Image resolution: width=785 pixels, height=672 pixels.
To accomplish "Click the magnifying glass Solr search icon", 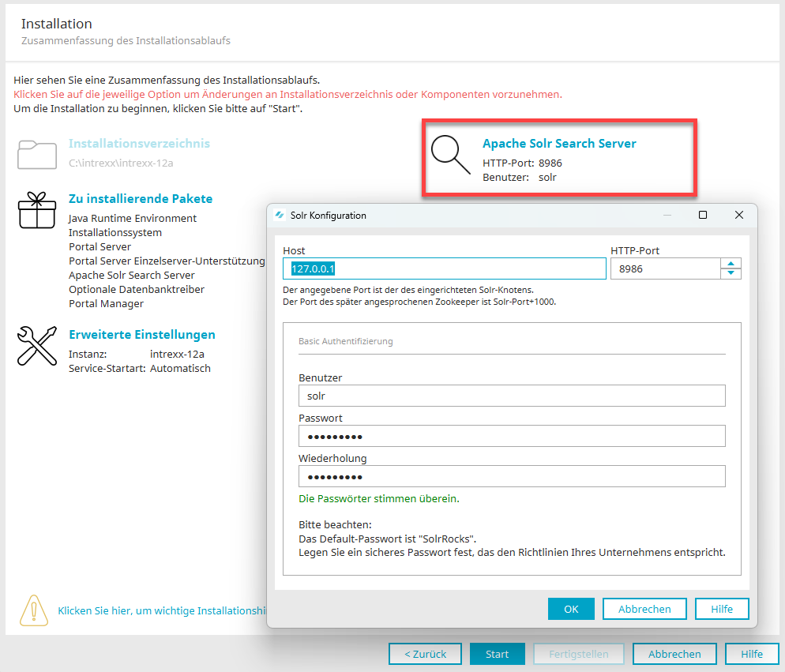I will pos(450,155).
